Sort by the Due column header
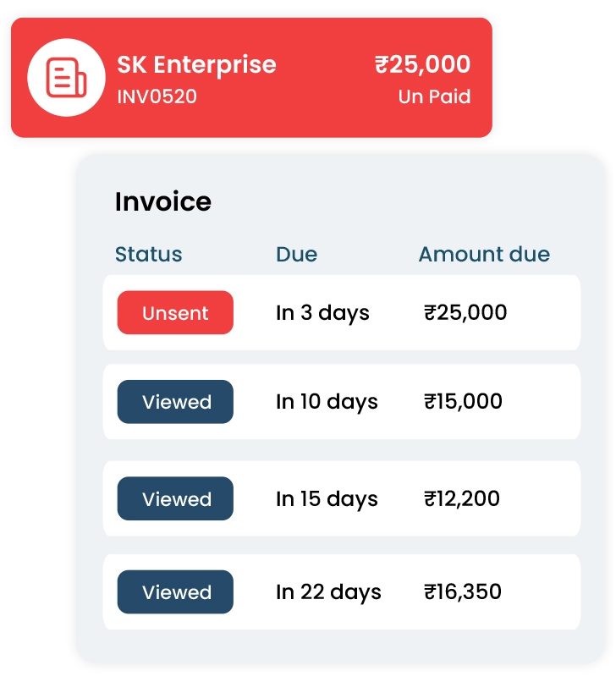Image resolution: width=616 pixels, height=682 pixels. [x=297, y=255]
